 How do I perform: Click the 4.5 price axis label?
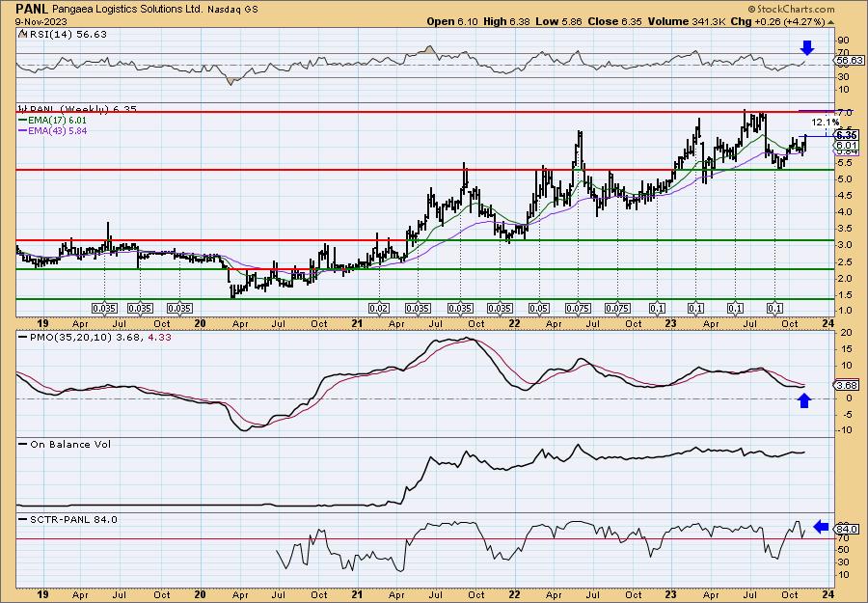coord(844,196)
